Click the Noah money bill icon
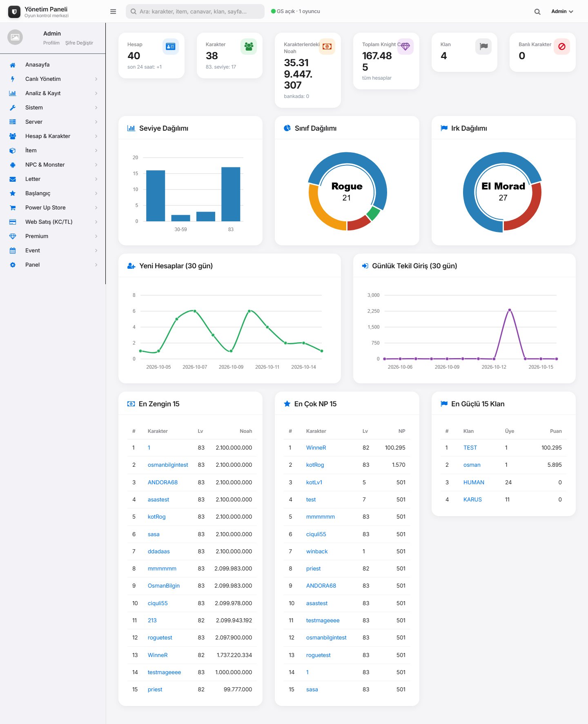 (327, 47)
